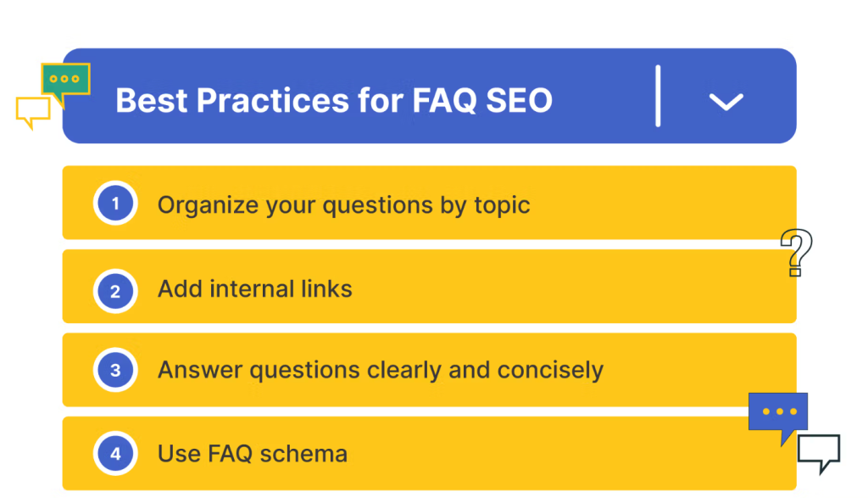
Task: Click the yellow outlined speech bubble icon
Action: tap(33, 111)
